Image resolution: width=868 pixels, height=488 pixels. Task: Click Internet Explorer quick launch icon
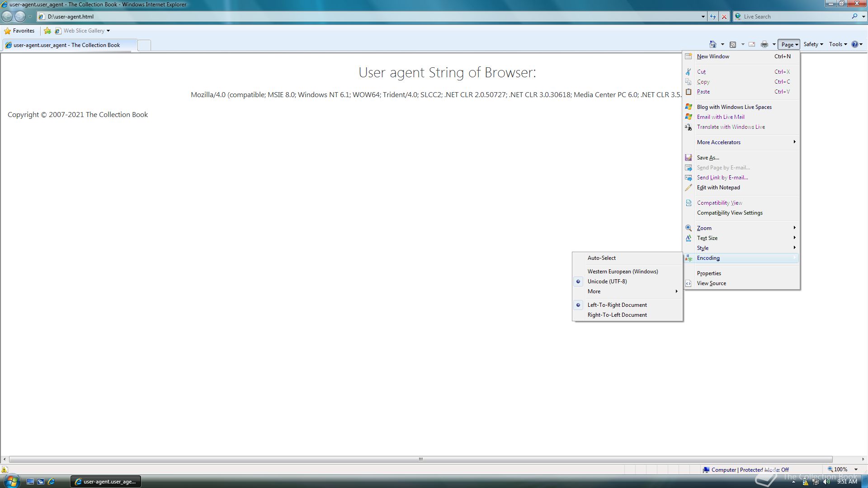tap(51, 482)
